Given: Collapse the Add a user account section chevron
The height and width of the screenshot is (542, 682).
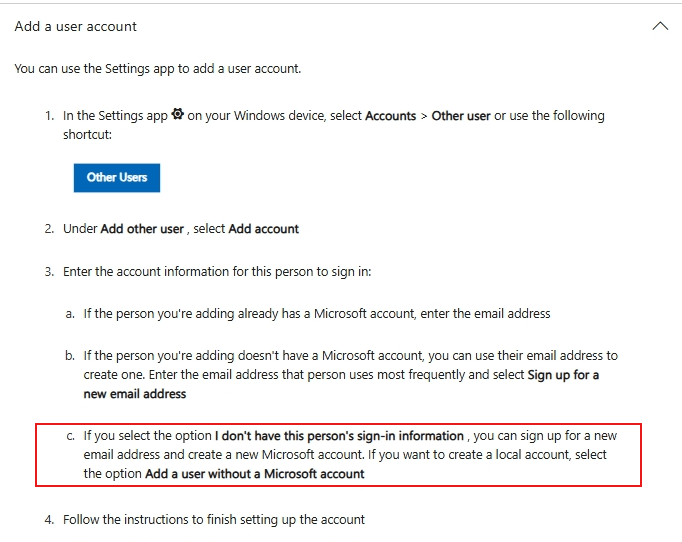Looking at the screenshot, I should click(659, 26).
